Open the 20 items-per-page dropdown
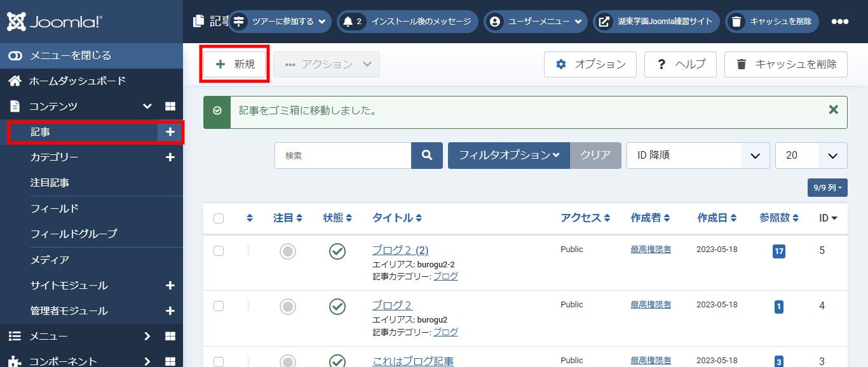The width and height of the screenshot is (868, 367). coord(811,156)
